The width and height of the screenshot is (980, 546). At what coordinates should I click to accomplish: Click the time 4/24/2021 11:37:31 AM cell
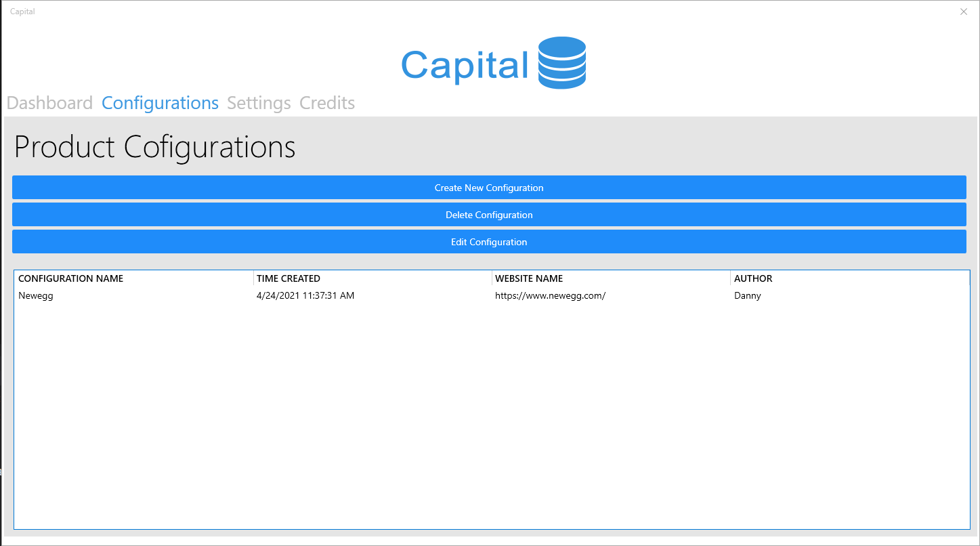[x=305, y=295]
